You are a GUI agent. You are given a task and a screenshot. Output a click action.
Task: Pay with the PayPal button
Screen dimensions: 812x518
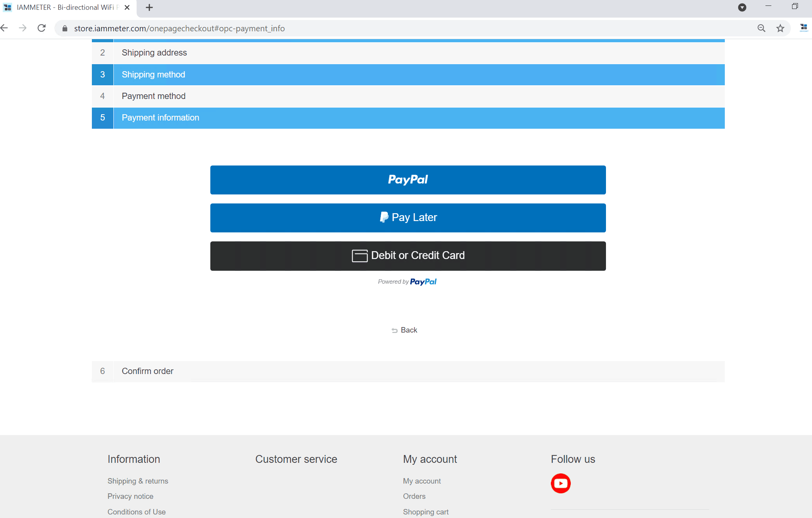coord(408,180)
